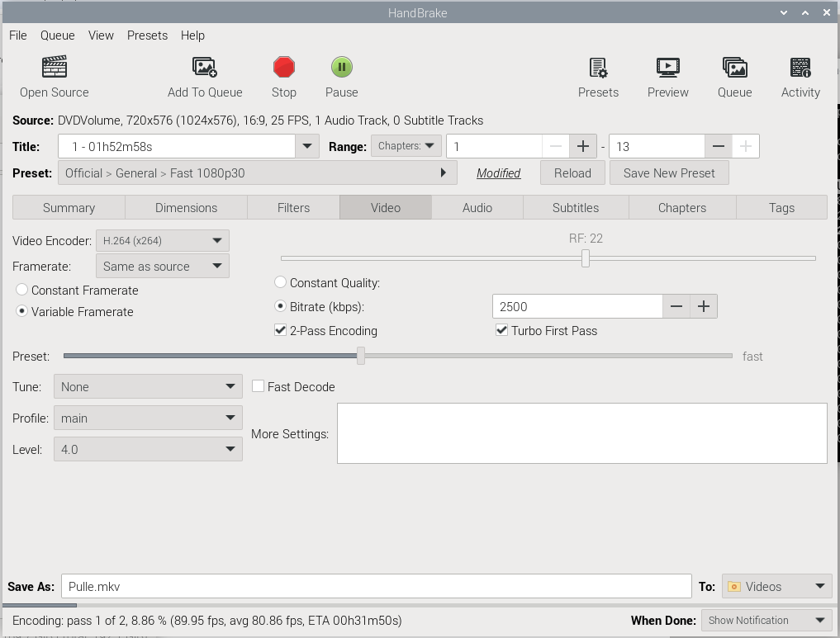Expand the When Done dropdown
Viewport: 840px width, 638px height.
(766, 621)
